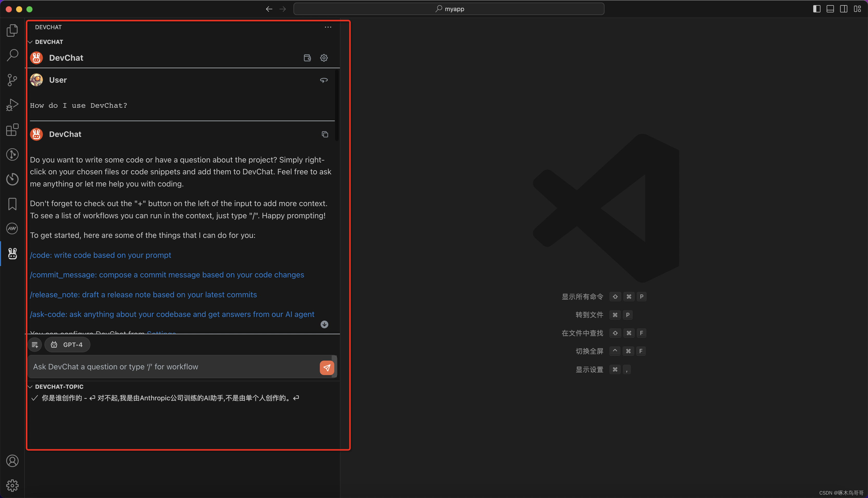Image resolution: width=868 pixels, height=498 pixels.
Task: Open customize layout icon
Action: click(x=857, y=9)
